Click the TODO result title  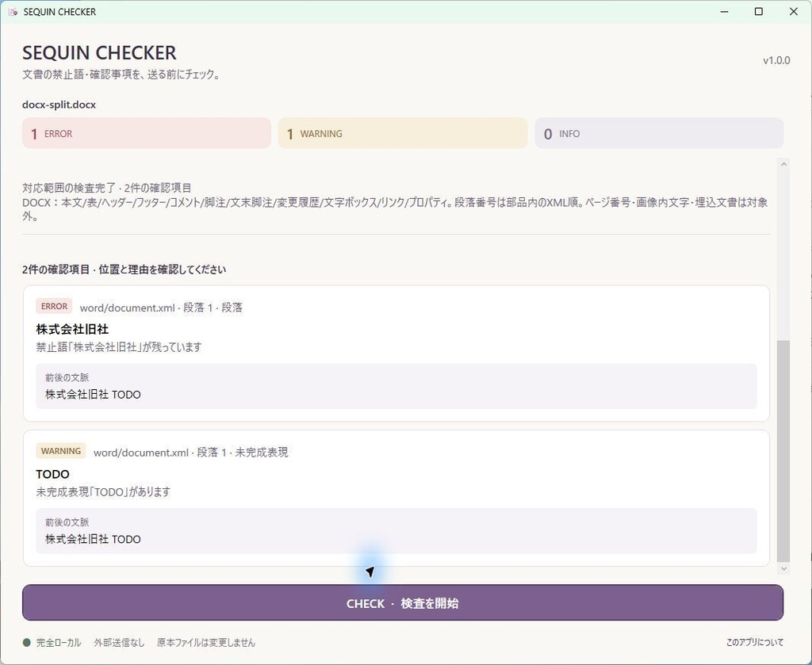point(53,474)
